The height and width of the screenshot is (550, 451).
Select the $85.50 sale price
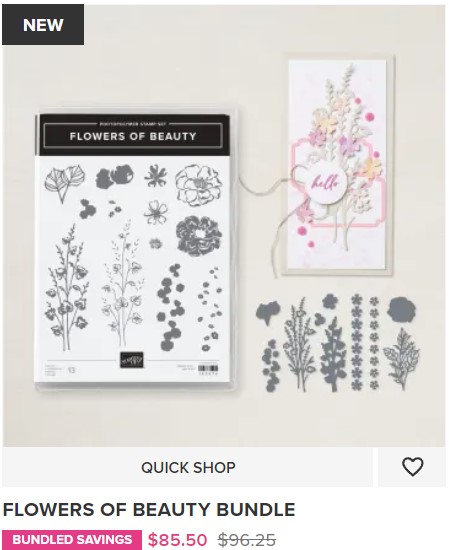(177, 539)
